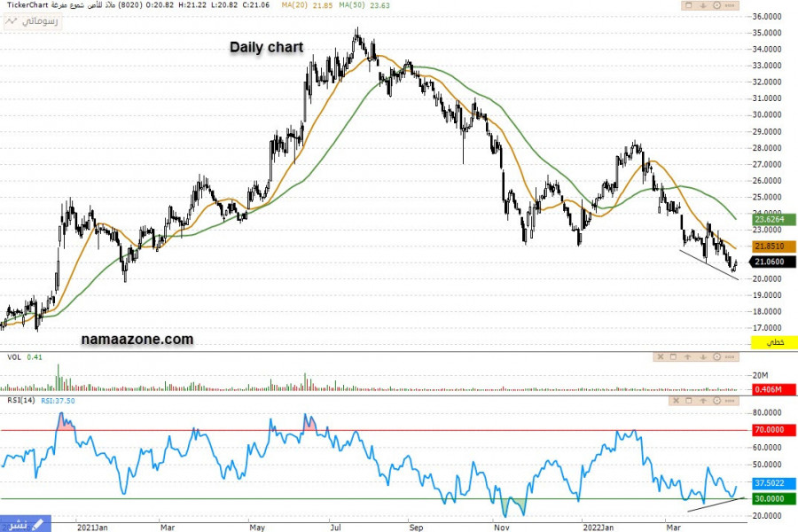Open settings of the main price panel
The height and width of the screenshot is (532, 798).
716,5
